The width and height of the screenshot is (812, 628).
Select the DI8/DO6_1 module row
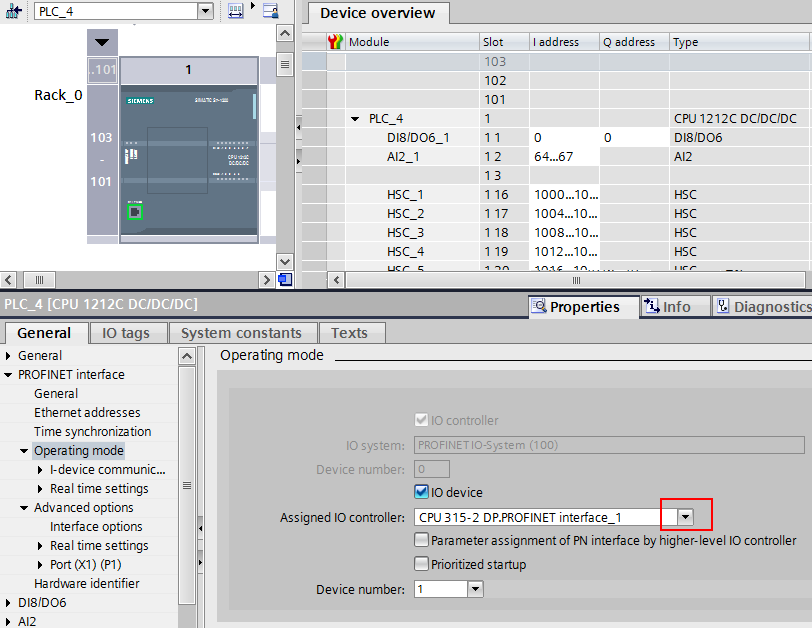(556, 138)
